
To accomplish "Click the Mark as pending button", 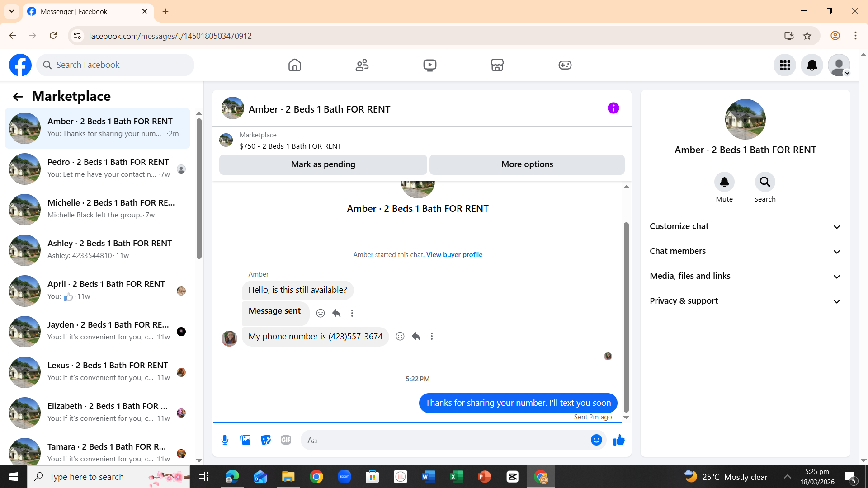I will [323, 164].
